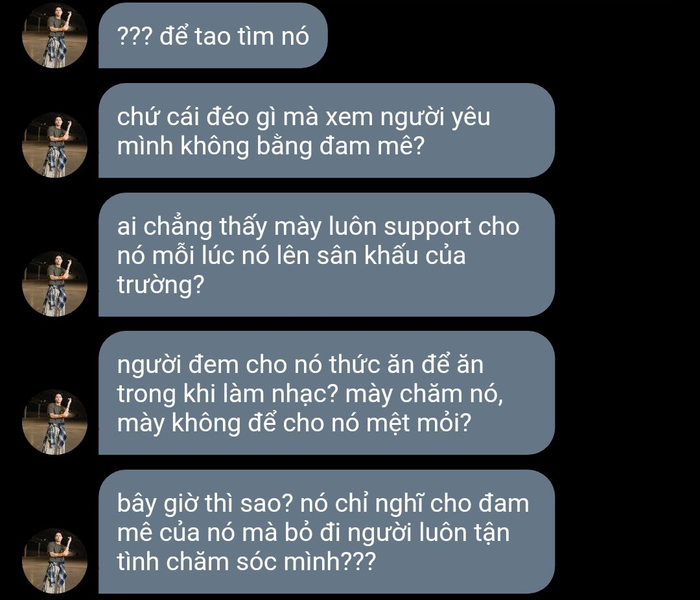Viewport: 700px width, 600px height.
Task: Tap the line 'tình chăm sóc mình???'
Action: click(x=246, y=562)
